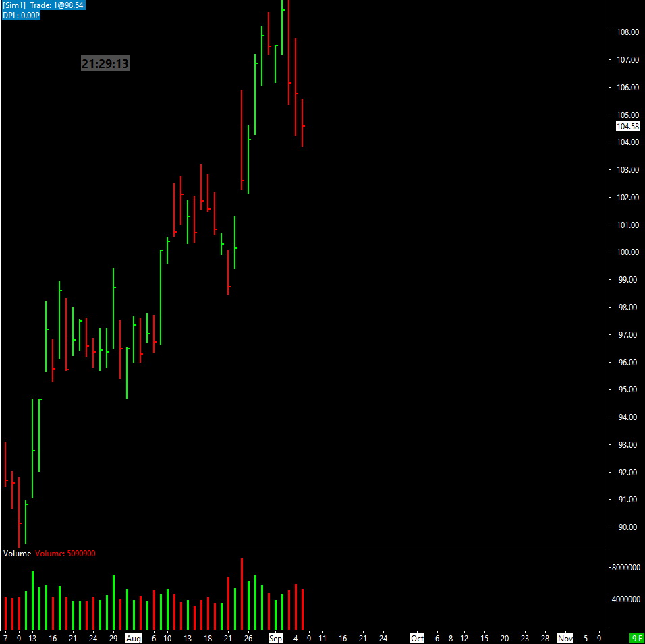
Task: Click the 100.00 price axis label
Action: point(627,252)
